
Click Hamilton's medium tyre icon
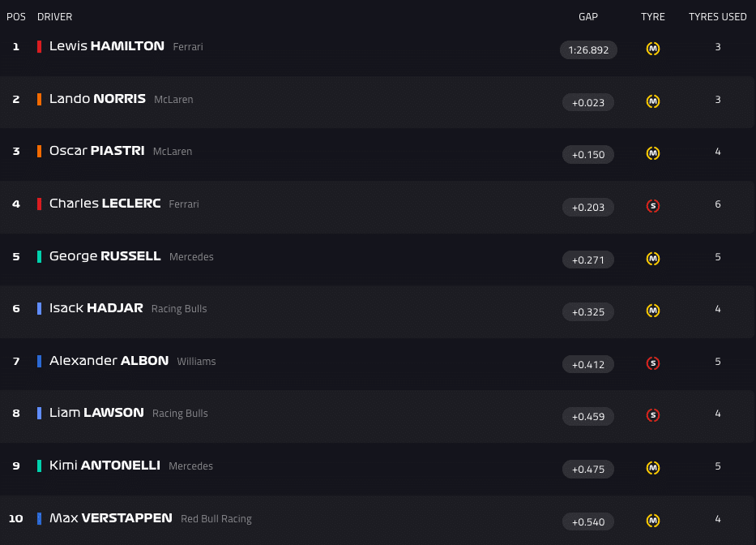pos(653,49)
